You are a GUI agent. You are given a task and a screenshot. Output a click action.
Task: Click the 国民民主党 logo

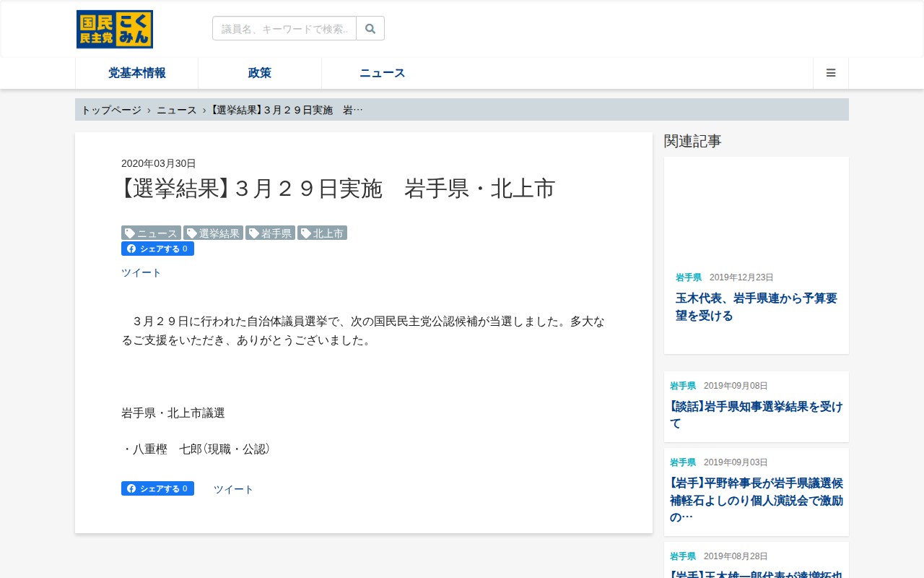coord(115,30)
